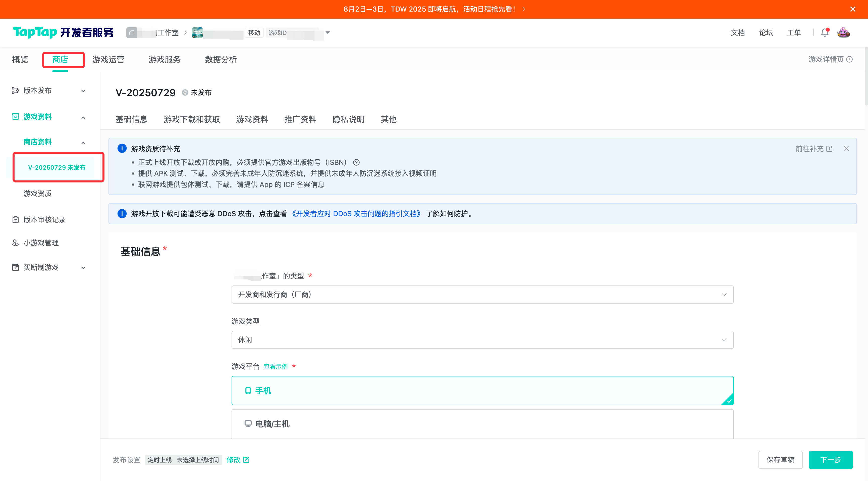Image resolution: width=868 pixels, height=481 pixels.
Task: Select the 电脑/主机 platform option
Action: (x=482, y=424)
